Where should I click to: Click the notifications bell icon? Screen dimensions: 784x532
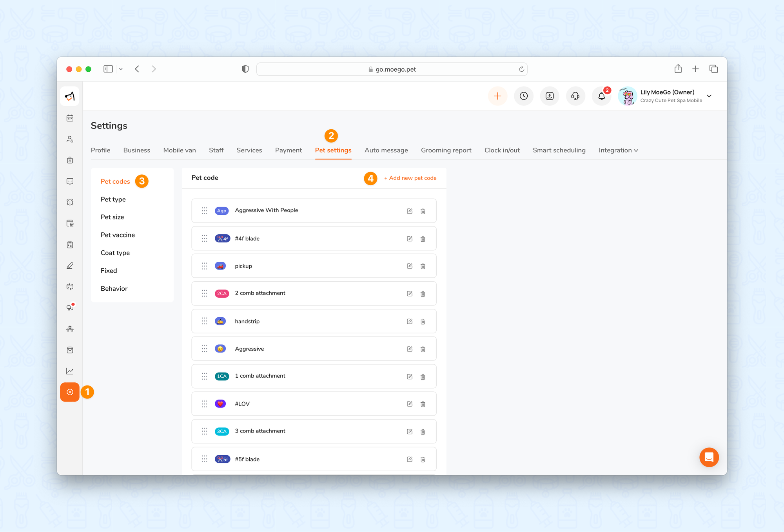[601, 96]
